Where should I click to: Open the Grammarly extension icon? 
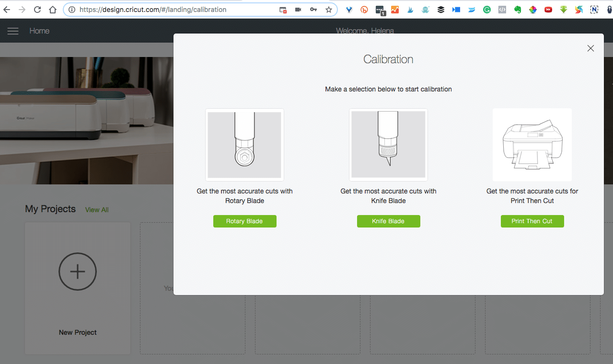[487, 10]
